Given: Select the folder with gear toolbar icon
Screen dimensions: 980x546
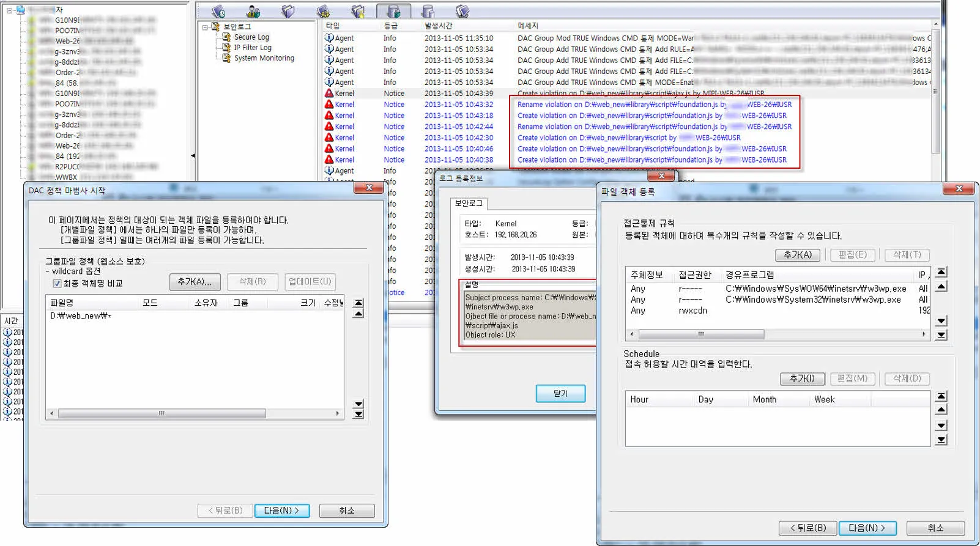Looking at the screenshot, I should coord(324,11).
